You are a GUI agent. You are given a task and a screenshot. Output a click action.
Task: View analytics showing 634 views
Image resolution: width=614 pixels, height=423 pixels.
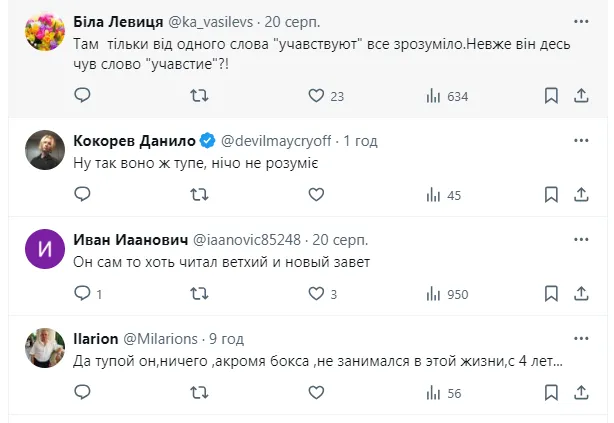click(x=447, y=96)
